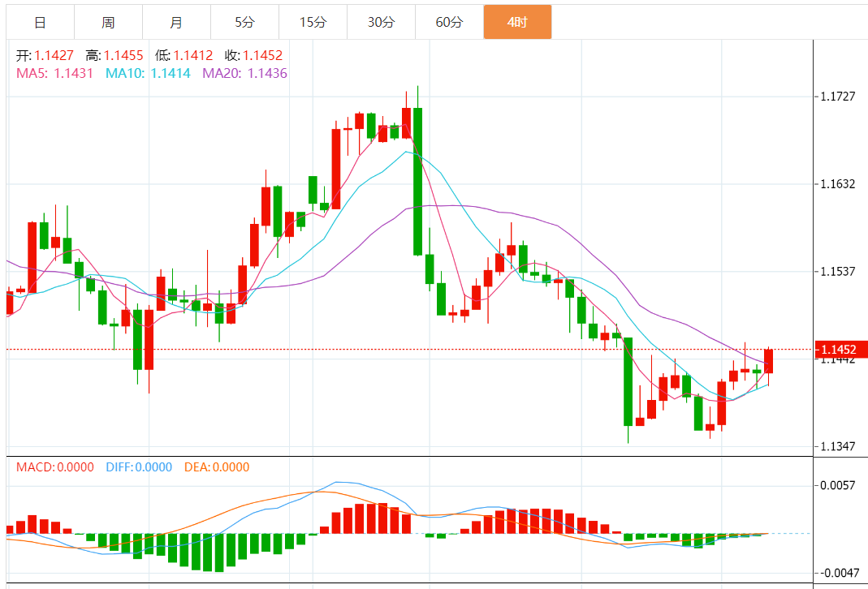Click the 0.0057 MACD axis label
The height and width of the screenshot is (589, 868).
click(839, 485)
